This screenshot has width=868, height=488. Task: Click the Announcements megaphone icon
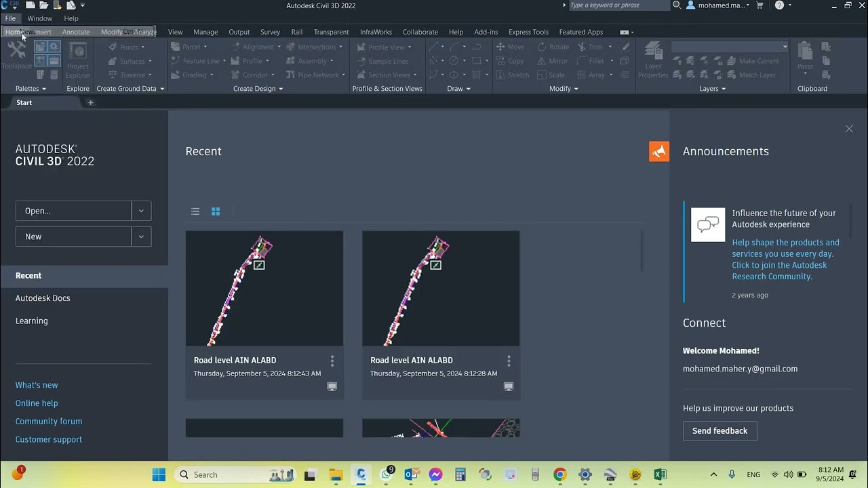coord(659,152)
